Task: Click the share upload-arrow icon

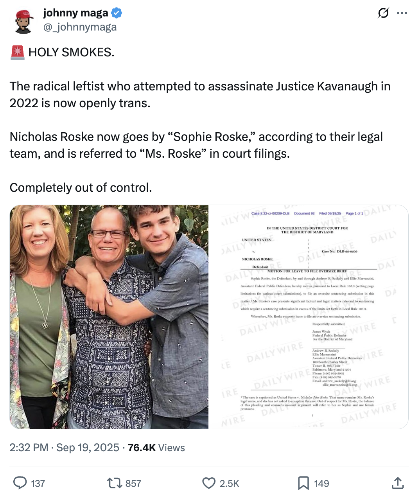Action: point(397,483)
